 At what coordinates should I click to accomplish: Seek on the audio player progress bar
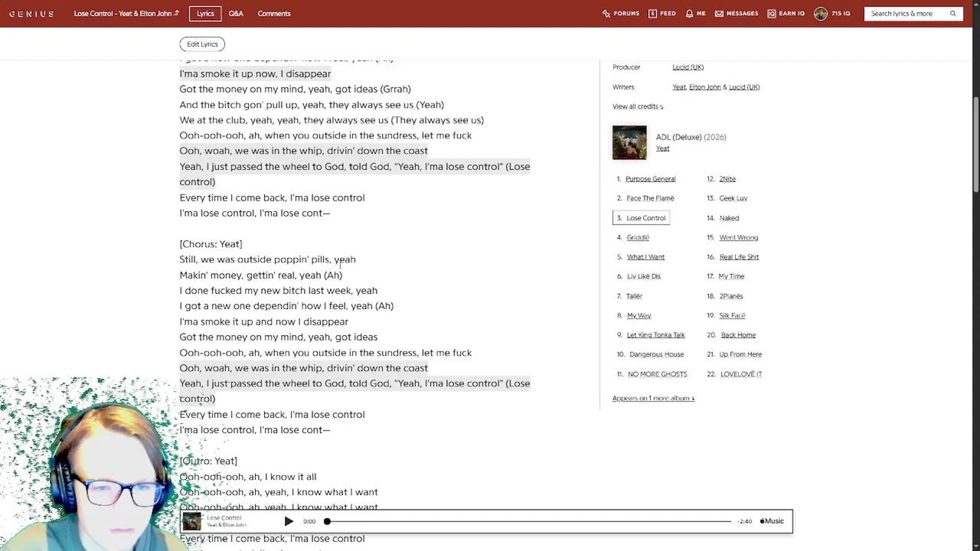pyautogui.click(x=528, y=521)
